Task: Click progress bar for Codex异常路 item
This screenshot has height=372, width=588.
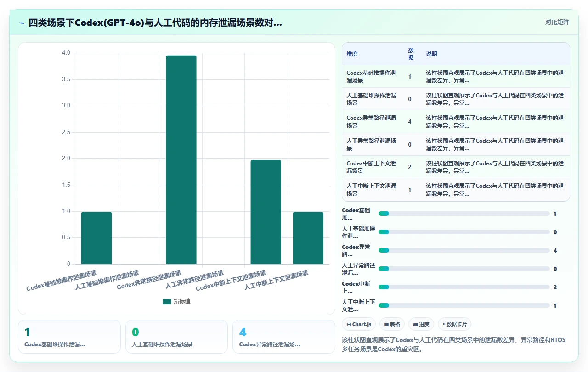Action: (464, 250)
